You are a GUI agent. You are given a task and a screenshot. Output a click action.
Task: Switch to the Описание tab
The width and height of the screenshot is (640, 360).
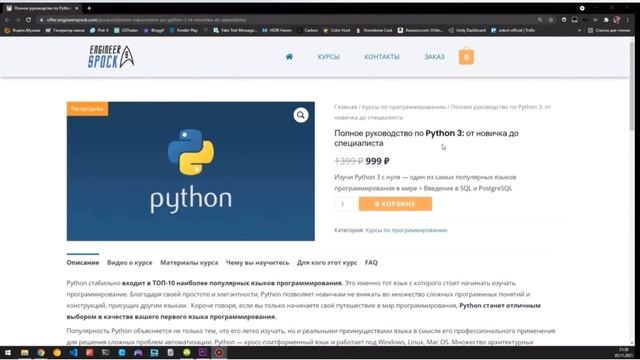[83, 262]
